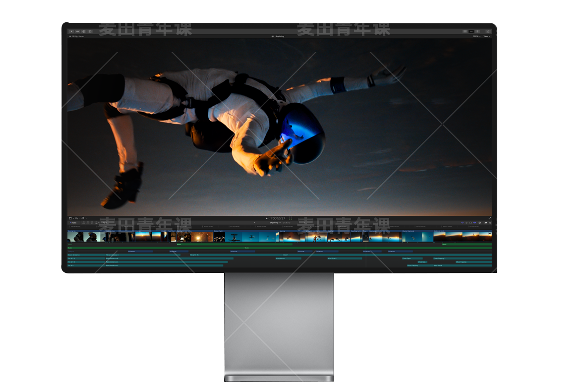Select the Sunrise clip in the timeline
This screenshot has height=389, width=588.
[x=195, y=236]
